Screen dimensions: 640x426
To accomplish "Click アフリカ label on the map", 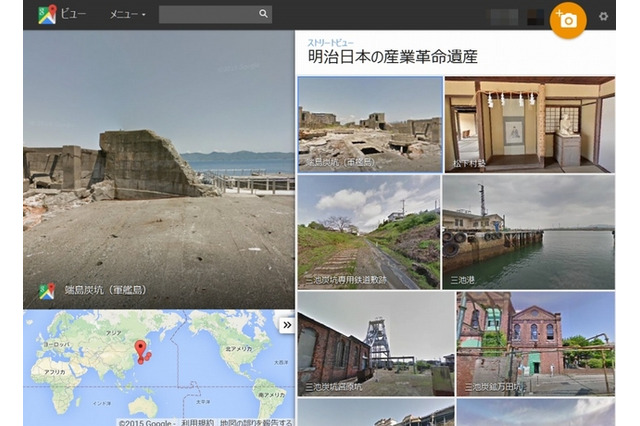I will pos(55,372).
